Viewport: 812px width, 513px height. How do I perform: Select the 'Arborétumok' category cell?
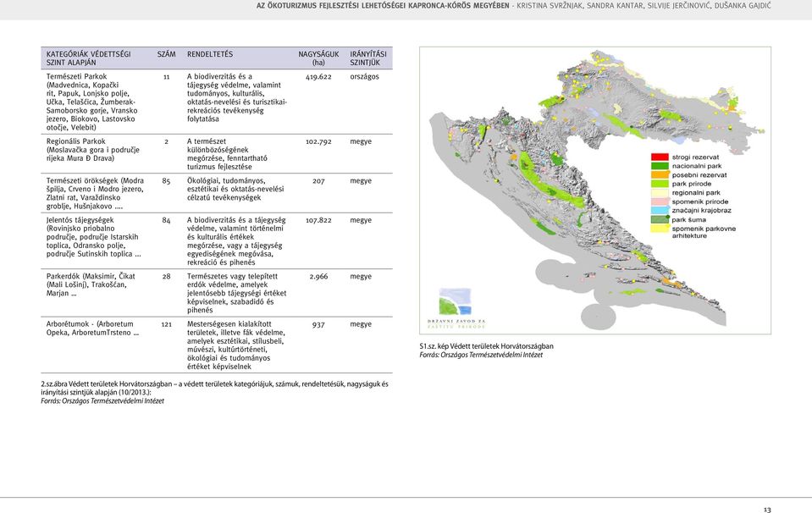click(92, 328)
